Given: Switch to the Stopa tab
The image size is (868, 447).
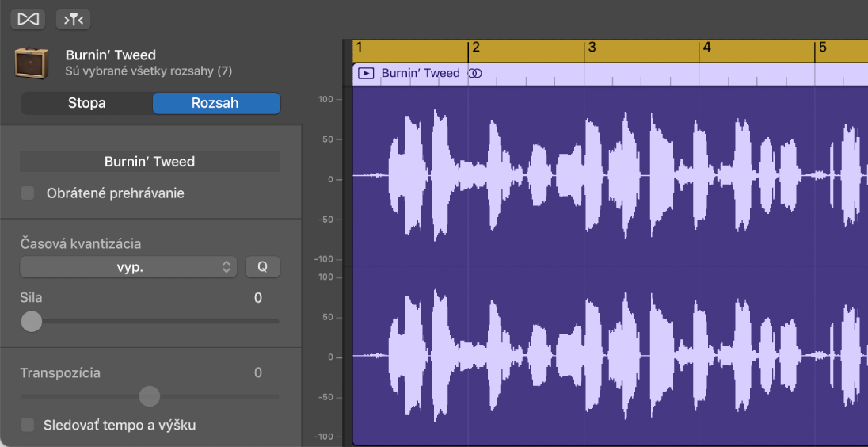Looking at the screenshot, I should click(86, 104).
